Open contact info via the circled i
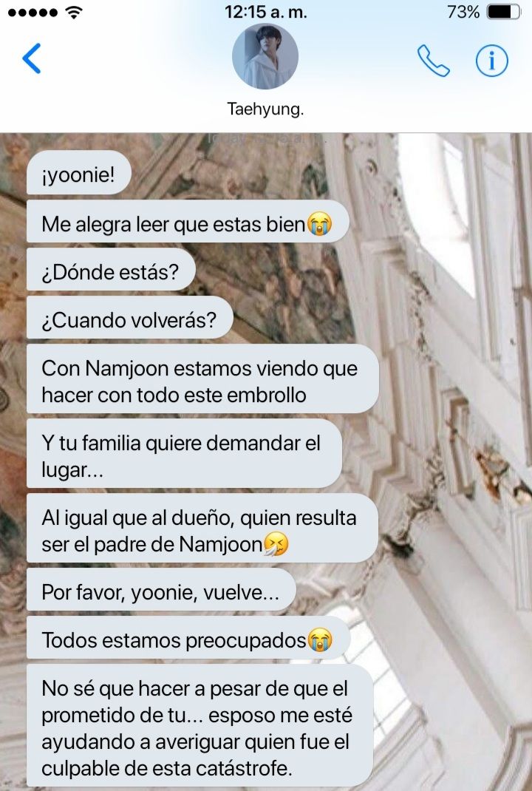Viewport: 532px width, 791px height. (491, 61)
